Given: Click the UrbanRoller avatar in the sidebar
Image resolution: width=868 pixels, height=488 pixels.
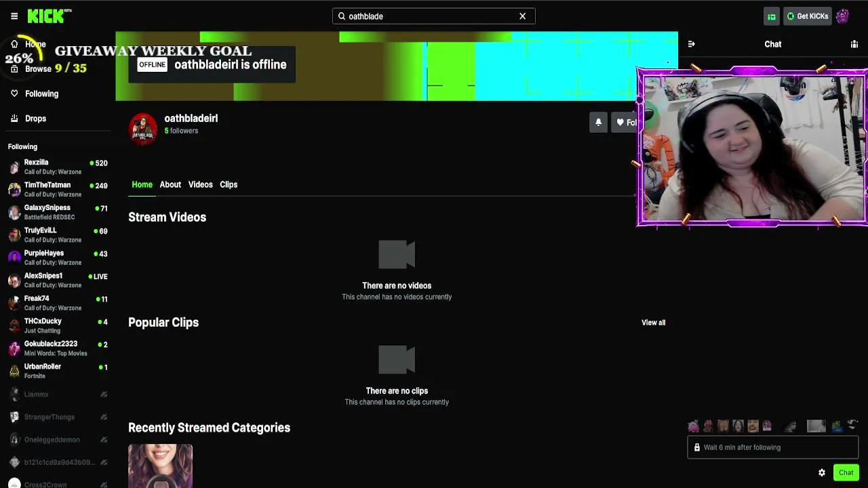Looking at the screenshot, I should pos(14,371).
